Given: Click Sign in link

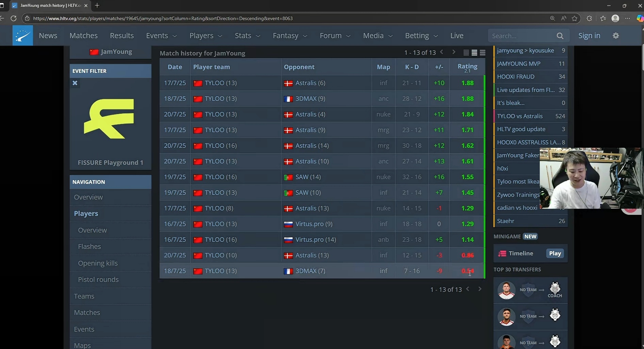Looking at the screenshot, I should click(x=589, y=36).
